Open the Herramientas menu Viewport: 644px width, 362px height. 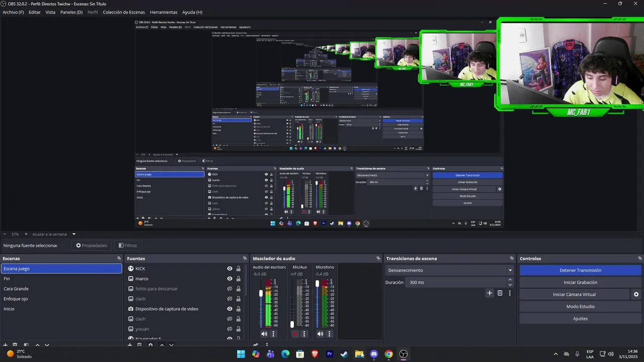[164, 12]
